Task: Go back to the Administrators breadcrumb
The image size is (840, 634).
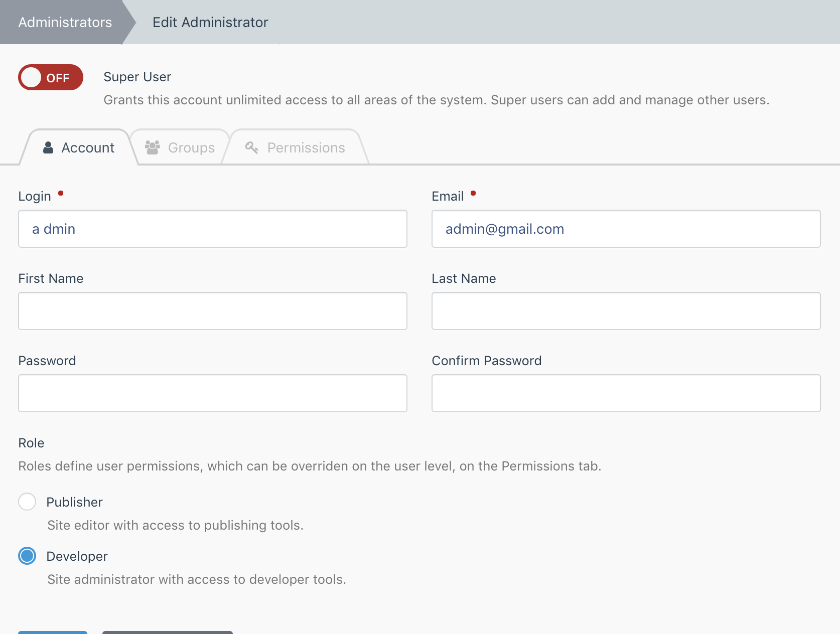Action: coord(65,22)
